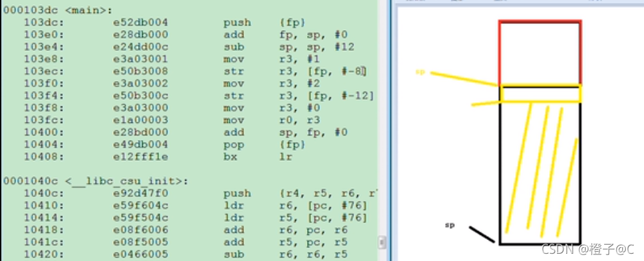The height and width of the screenshot is (261, 644).
Task: Click the opcode "e59f604c"
Action: [x=141, y=205]
